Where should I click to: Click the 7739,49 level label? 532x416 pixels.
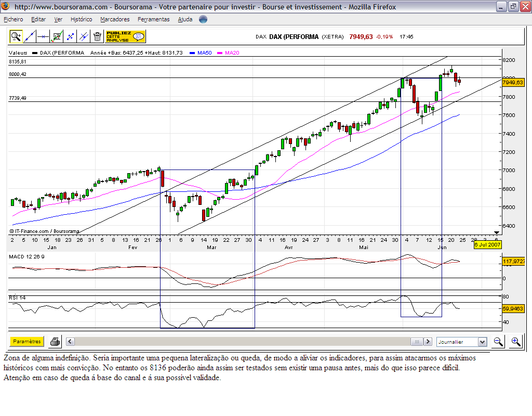click(17, 98)
